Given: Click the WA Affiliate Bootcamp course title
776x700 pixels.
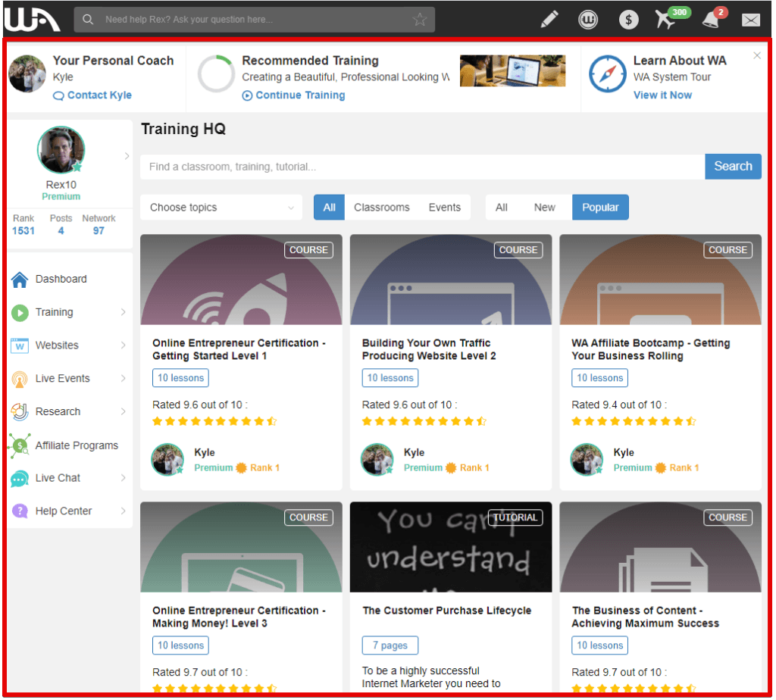Looking at the screenshot, I should coord(651,349).
